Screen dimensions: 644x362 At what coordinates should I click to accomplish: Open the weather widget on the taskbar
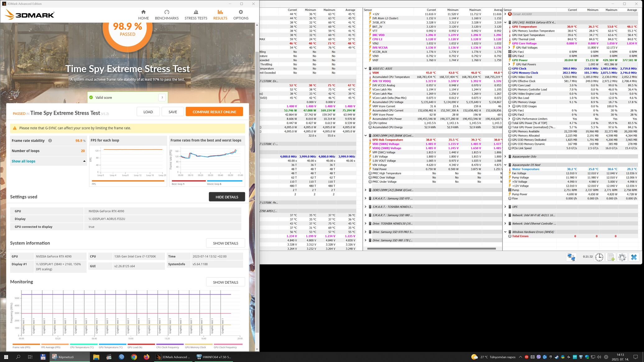[x=493, y=357]
